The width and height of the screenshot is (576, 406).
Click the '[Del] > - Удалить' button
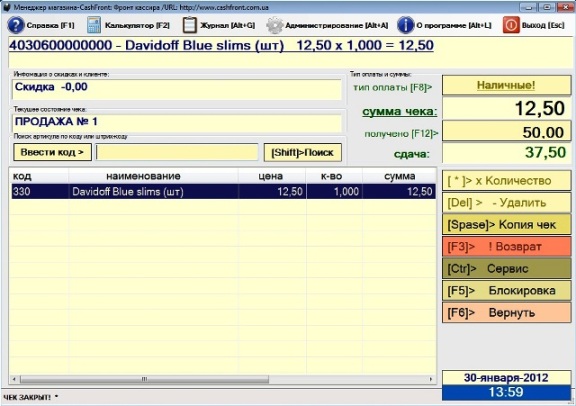(506, 203)
